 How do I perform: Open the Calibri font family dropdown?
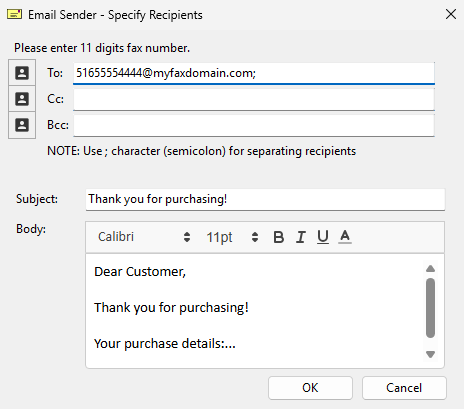pyautogui.click(x=144, y=237)
